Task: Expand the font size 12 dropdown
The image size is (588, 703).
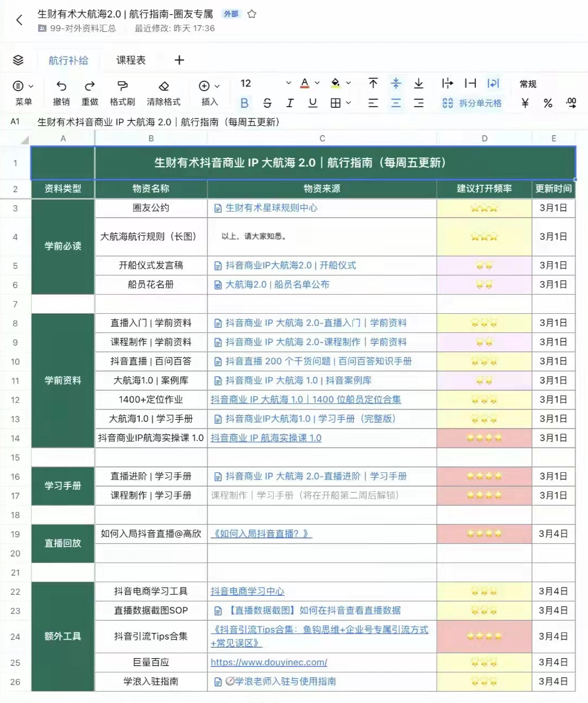Action: (x=289, y=83)
